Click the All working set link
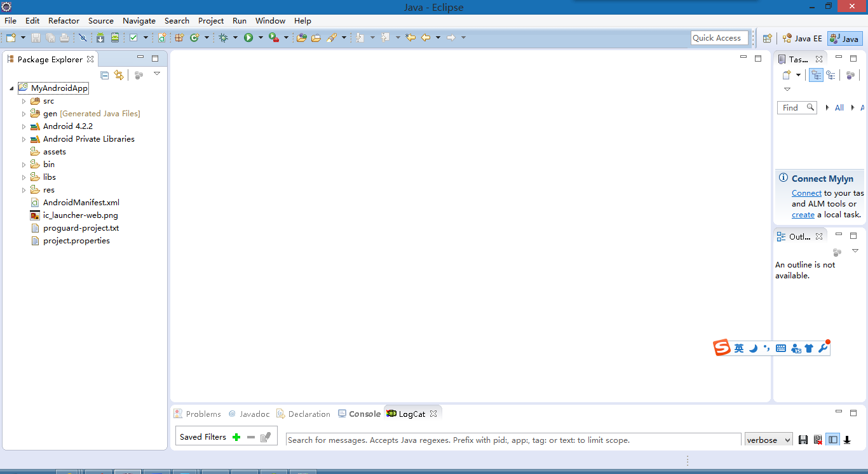This screenshot has width=868, height=474. pos(839,108)
